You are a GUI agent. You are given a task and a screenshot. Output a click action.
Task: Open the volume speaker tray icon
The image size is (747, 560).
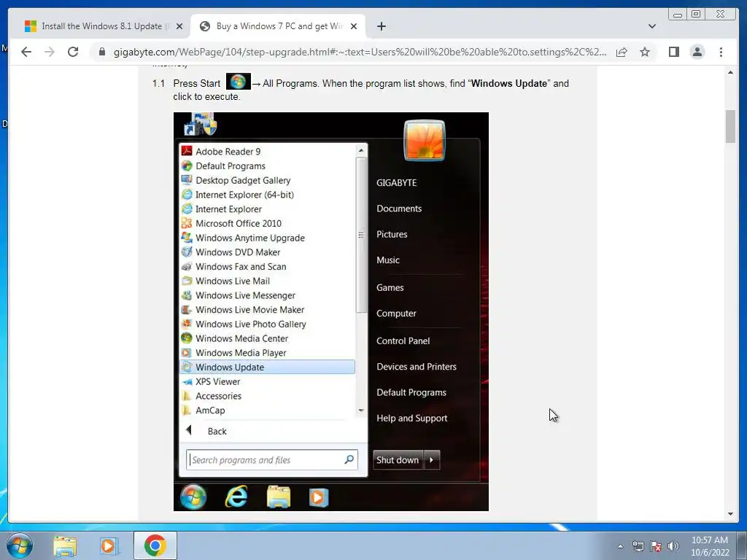[x=673, y=546]
